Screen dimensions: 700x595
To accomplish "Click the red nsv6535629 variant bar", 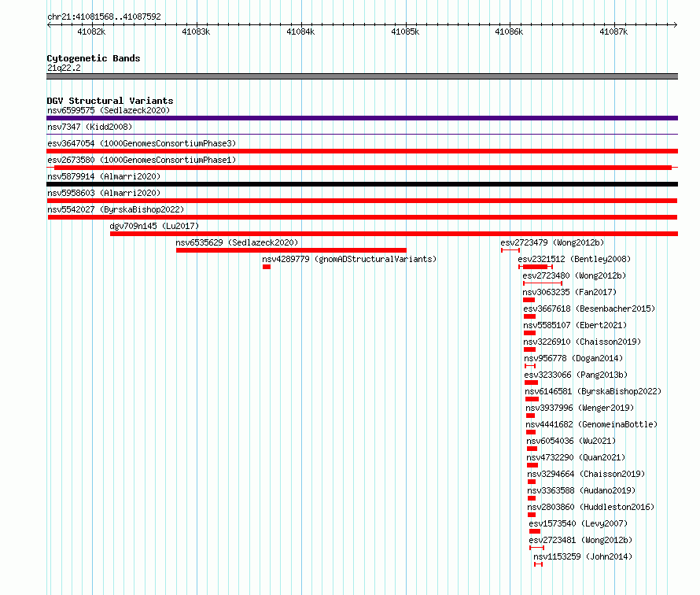I will pyautogui.click(x=291, y=250).
